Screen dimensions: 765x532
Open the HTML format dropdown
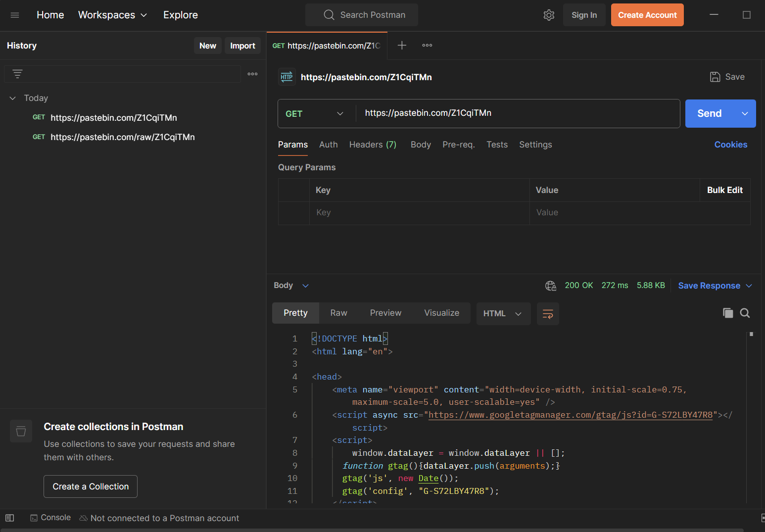(503, 314)
